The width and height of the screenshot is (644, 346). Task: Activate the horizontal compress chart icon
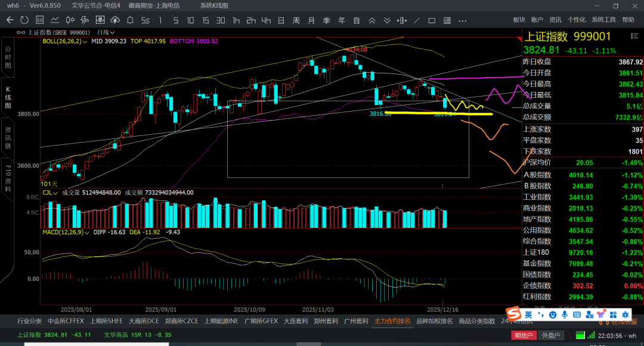(402, 20)
